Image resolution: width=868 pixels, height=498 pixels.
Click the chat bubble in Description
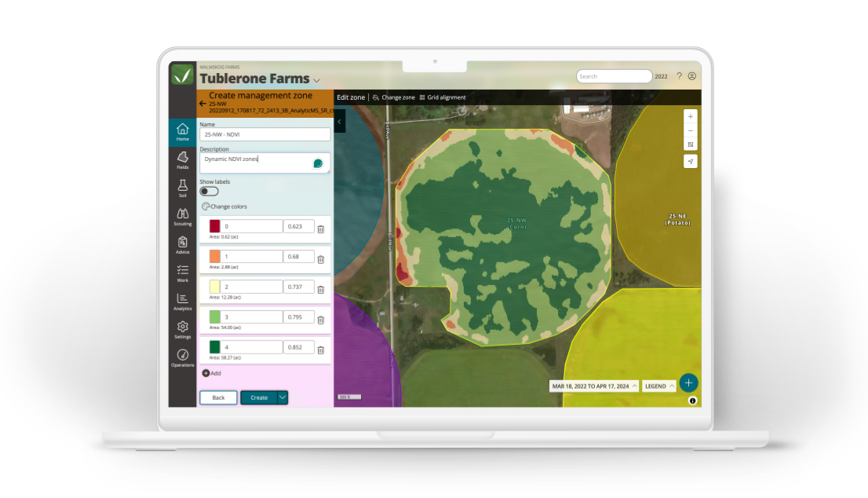(318, 163)
